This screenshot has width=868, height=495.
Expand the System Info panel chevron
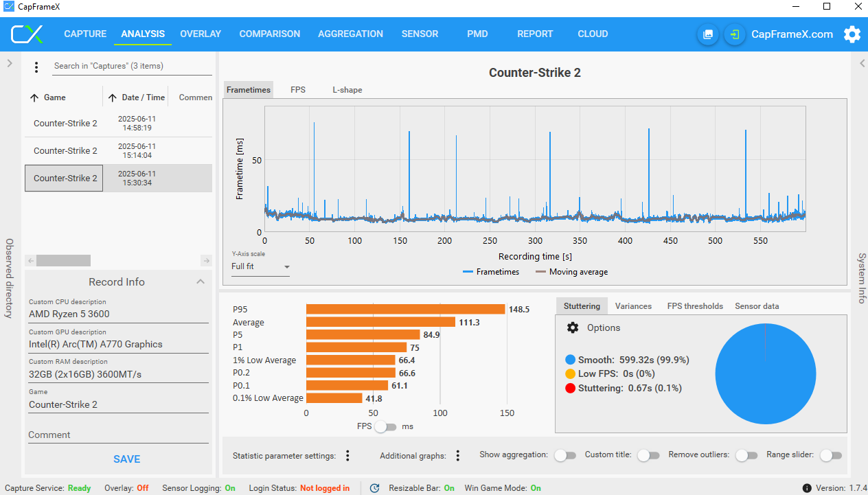point(863,63)
